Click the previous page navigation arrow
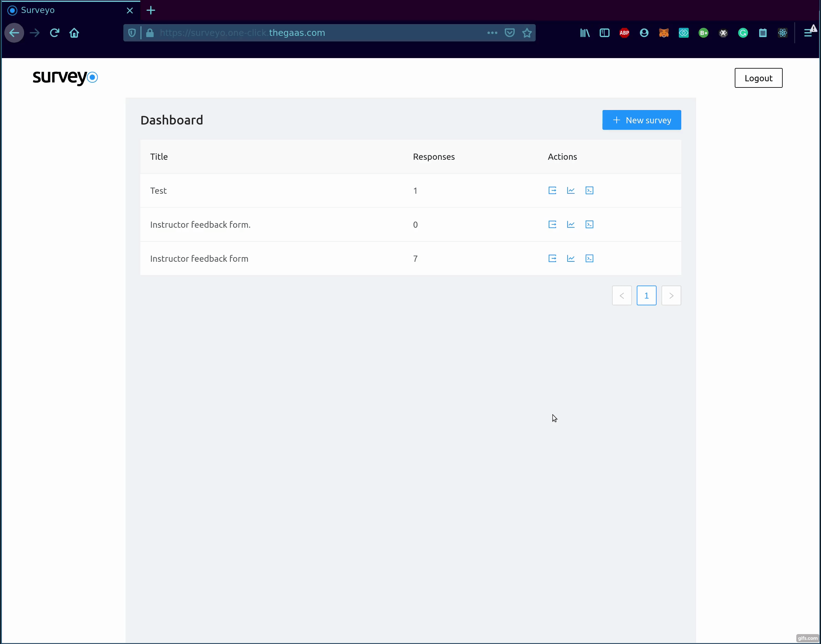821x644 pixels. coord(621,295)
